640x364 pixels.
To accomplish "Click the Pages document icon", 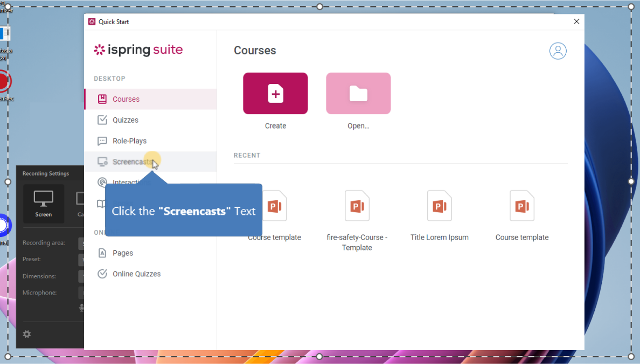I will [x=102, y=253].
